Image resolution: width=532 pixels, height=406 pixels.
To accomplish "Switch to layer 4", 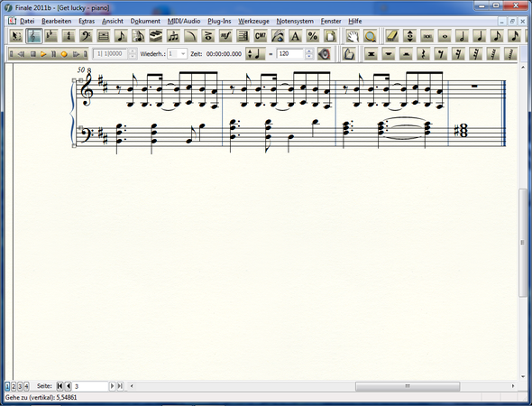I will 26,386.
